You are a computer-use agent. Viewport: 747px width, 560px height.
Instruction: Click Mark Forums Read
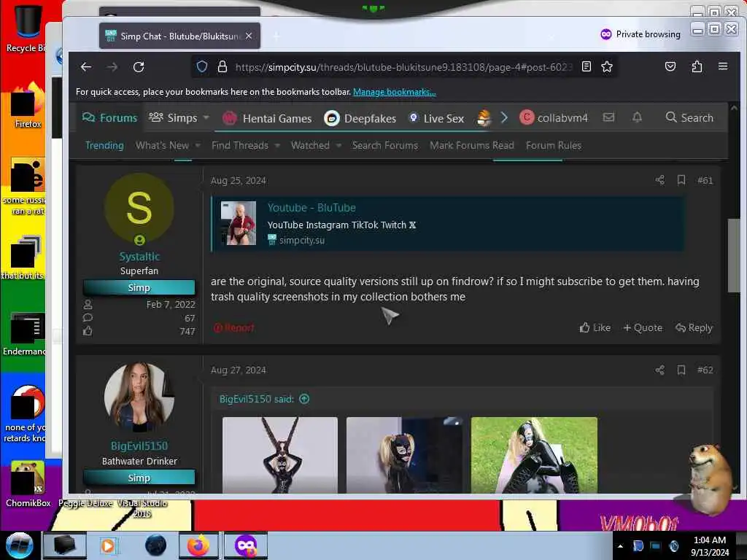pyautogui.click(x=472, y=145)
